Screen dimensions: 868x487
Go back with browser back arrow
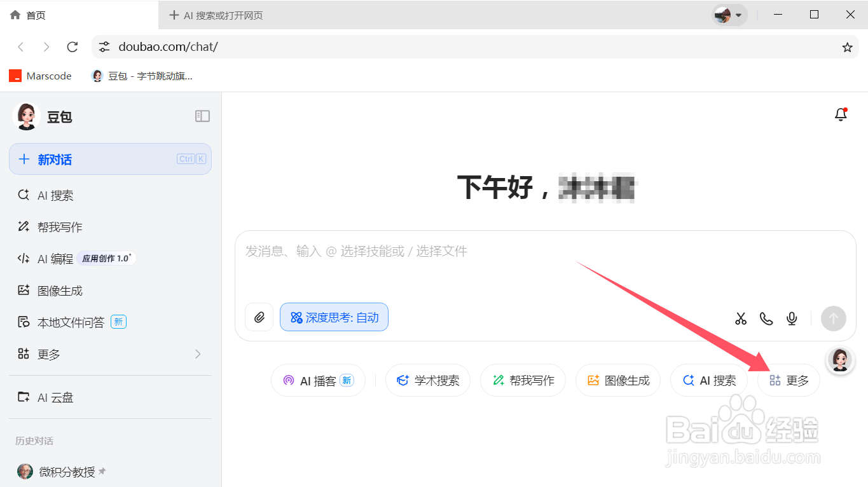(21, 47)
